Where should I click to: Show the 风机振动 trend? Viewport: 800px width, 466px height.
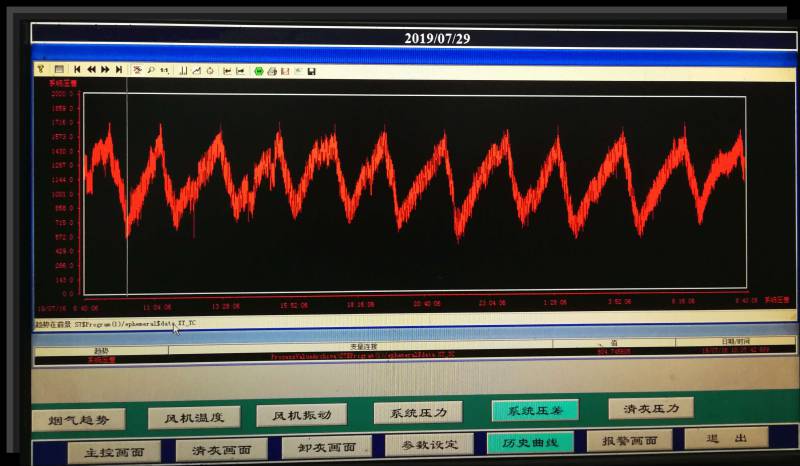coord(301,415)
